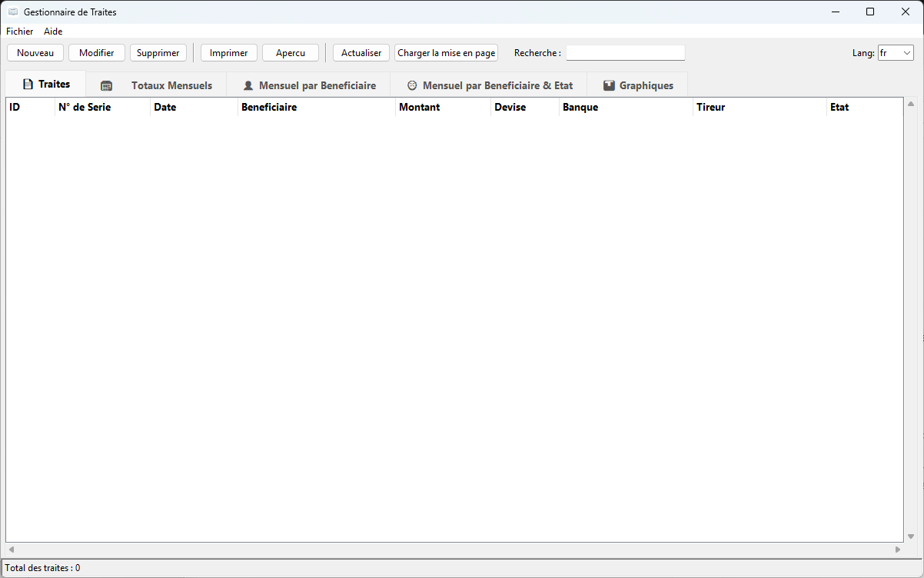
Task: Click the Traites tab document icon
Action: click(28, 85)
